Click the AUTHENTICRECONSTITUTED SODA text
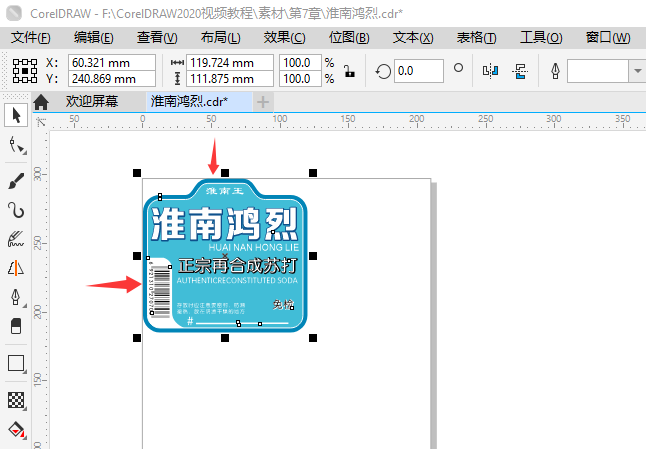The image size is (646, 449). click(237, 281)
